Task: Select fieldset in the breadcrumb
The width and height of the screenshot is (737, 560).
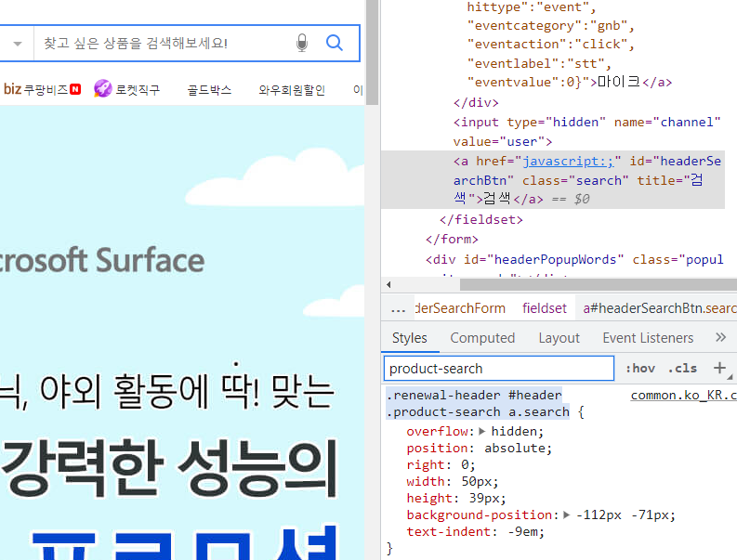Action: [545, 308]
